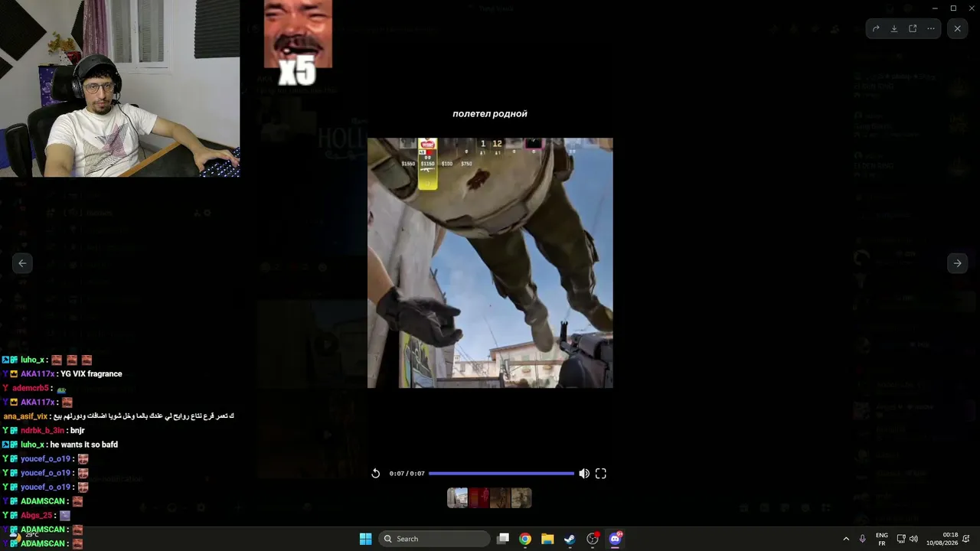Open Task View on the taskbar
The image size is (980, 551).
click(503, 539)
